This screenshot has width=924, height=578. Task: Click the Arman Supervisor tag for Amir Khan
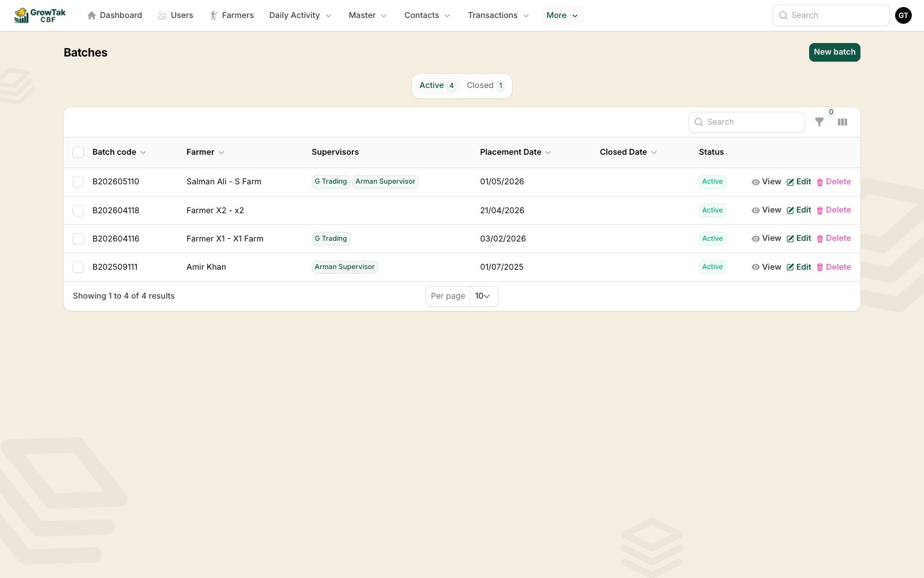[x=345, y=267]
